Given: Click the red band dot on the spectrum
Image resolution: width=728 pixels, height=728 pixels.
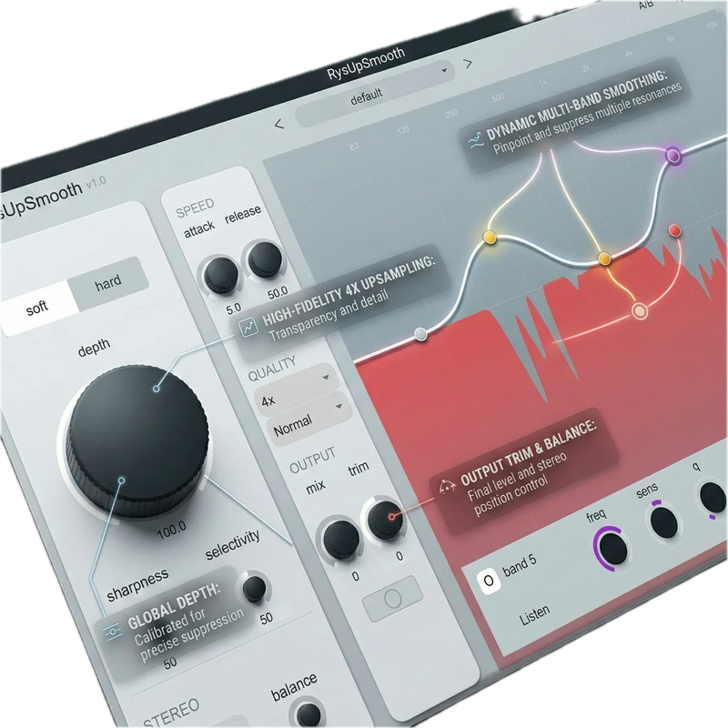Looking at the screenshot, I should 674,231.
